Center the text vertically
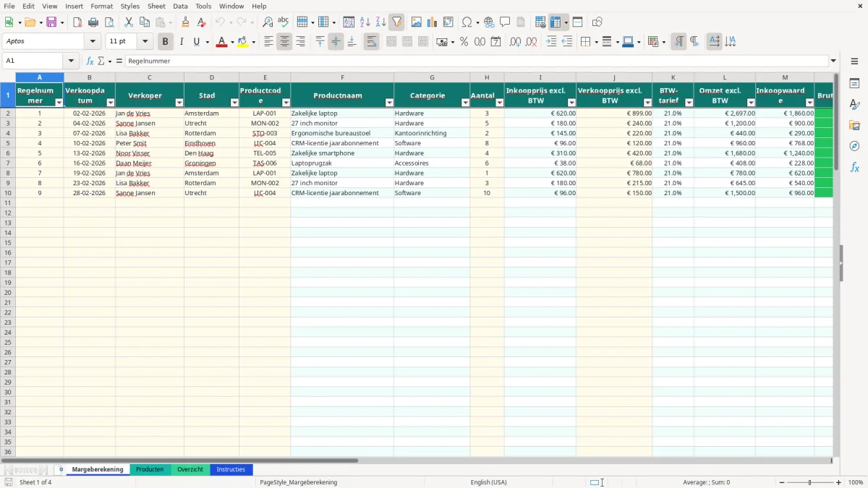This screenshot has height=488, width=868. [336, 42]
